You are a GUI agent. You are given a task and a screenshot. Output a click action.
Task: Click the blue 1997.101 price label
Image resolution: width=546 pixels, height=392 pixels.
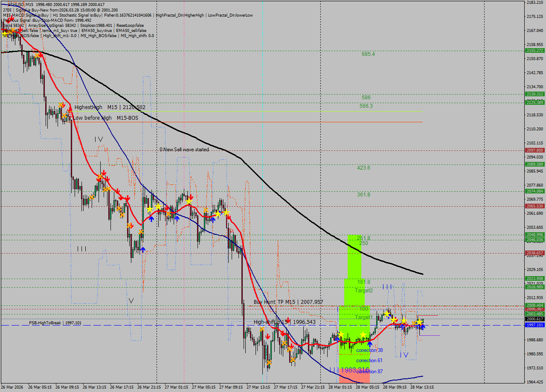pos(534,325)
